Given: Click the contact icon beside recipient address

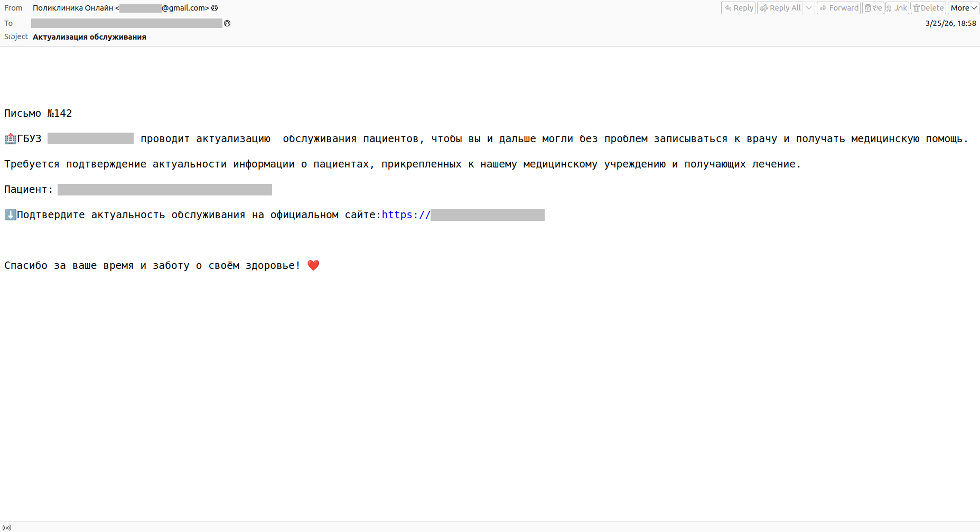Looking at the screenshot, I should point(227,23).
